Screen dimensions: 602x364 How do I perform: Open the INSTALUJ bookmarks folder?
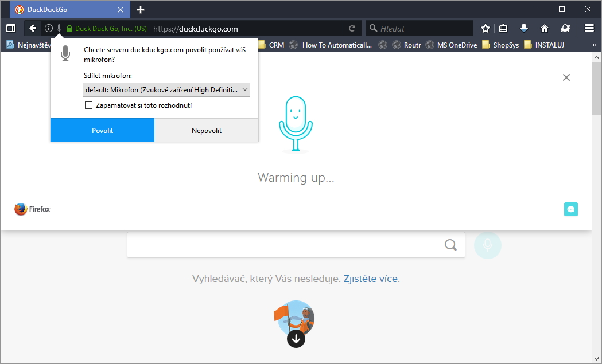(x=544, y=45)
